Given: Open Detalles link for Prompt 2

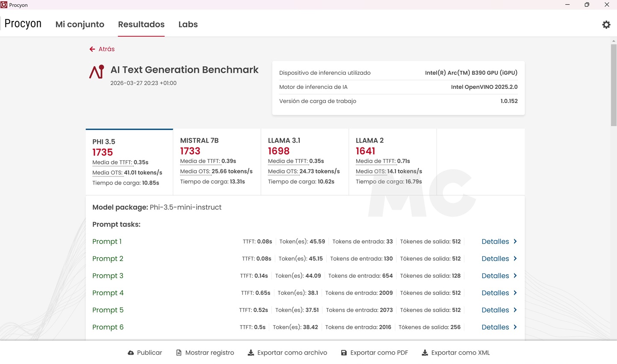Looking at the screenshot, I should (495, 258).
